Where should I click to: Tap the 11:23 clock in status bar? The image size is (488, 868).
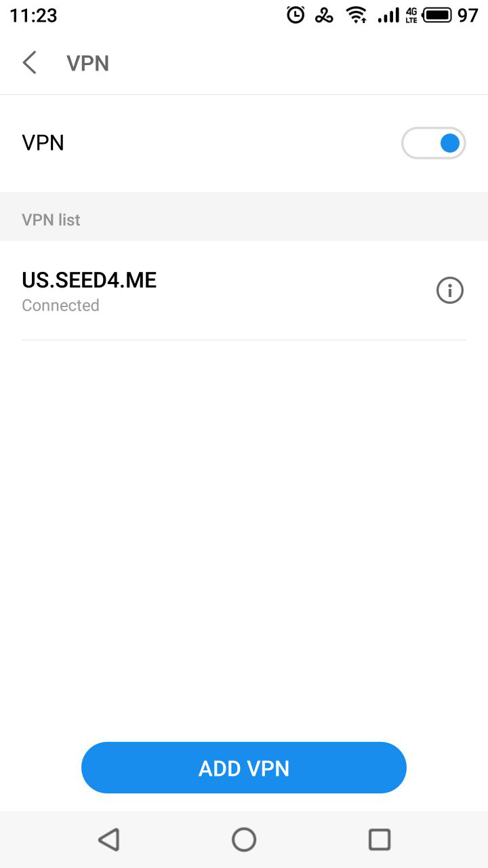[x=33, y=15]
